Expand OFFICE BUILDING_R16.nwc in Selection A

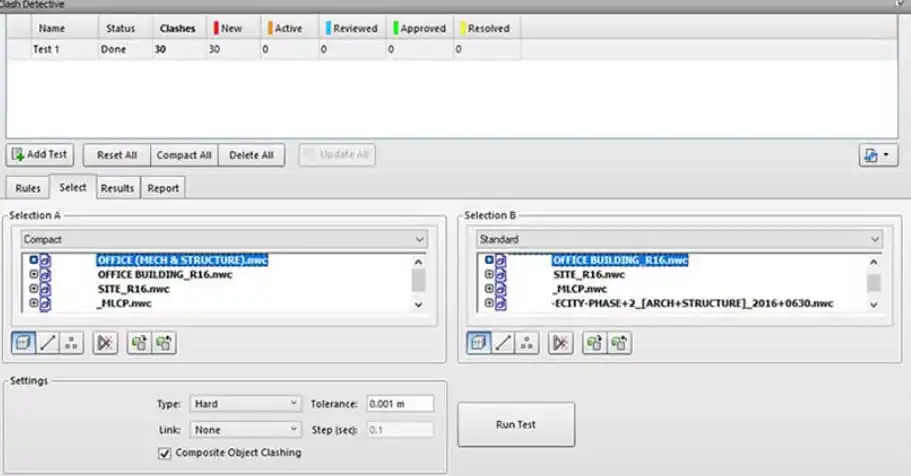click(x=34, y=274)
